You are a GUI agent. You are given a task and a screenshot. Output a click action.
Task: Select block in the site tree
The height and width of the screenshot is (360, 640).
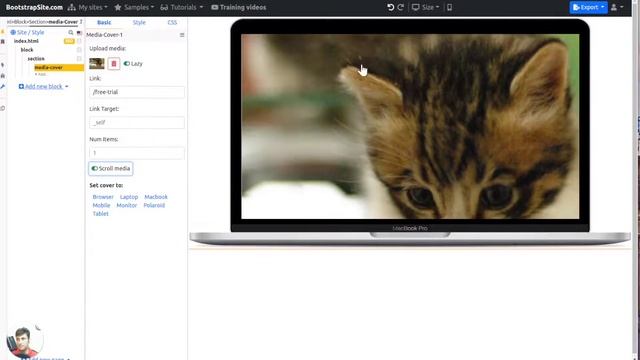(27, 50)
